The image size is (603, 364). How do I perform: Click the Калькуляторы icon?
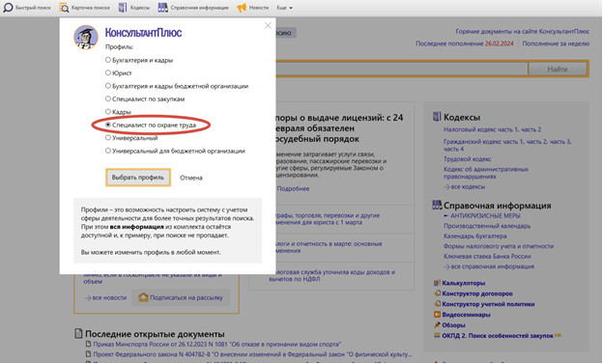[437, 283]
